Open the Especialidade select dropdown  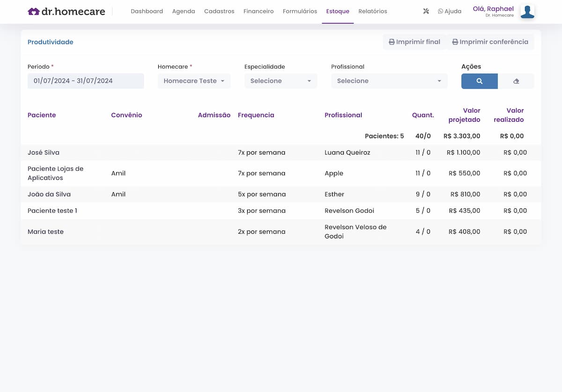281,81
